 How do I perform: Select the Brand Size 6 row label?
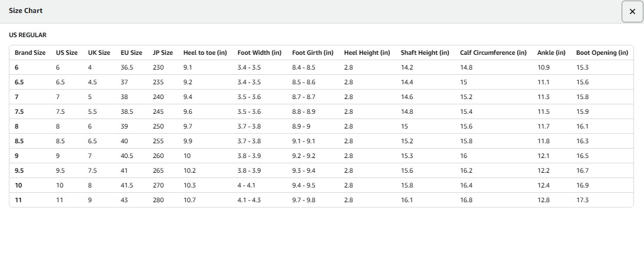[x=16, y=67]
